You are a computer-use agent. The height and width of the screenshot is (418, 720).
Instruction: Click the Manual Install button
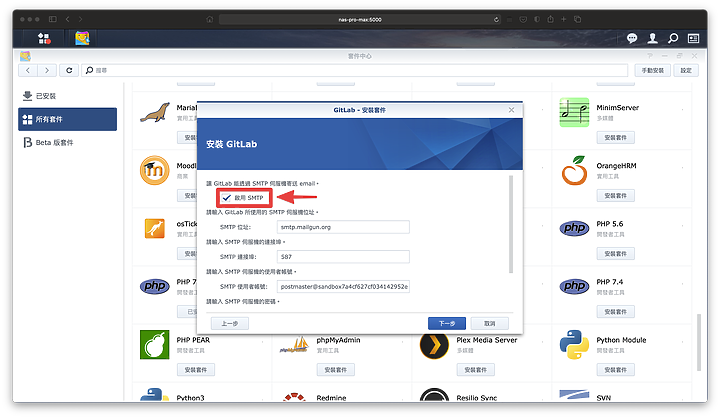point(652,70)
